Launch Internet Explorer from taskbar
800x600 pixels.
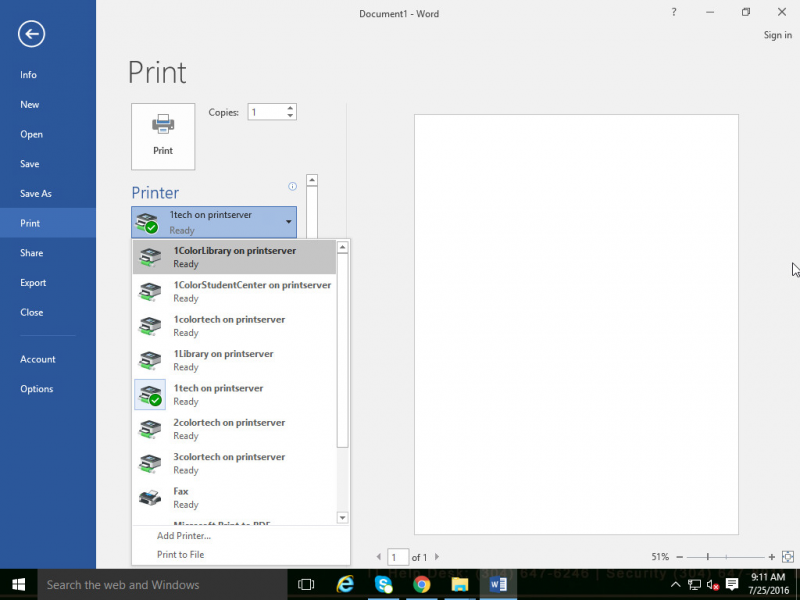(x=345, y=585)
